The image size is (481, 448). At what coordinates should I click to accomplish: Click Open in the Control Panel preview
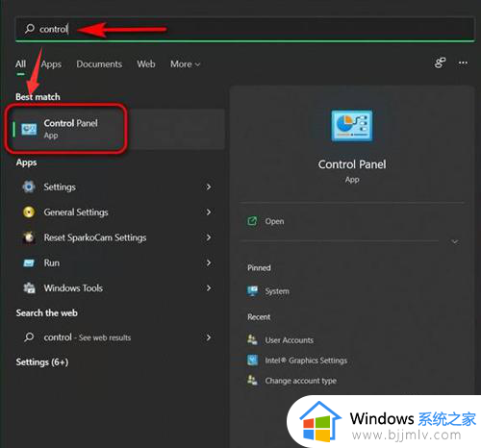tap(274, 221)
